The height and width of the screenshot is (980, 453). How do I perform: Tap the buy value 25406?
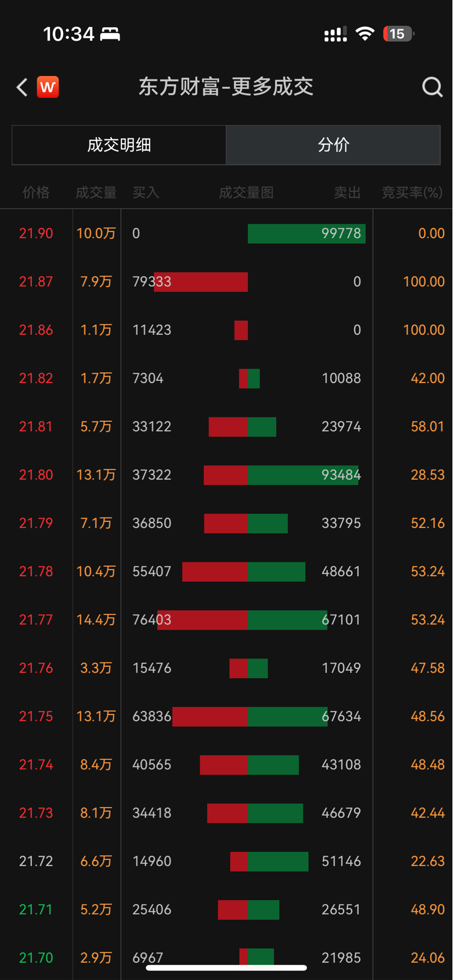click(152, 909)
